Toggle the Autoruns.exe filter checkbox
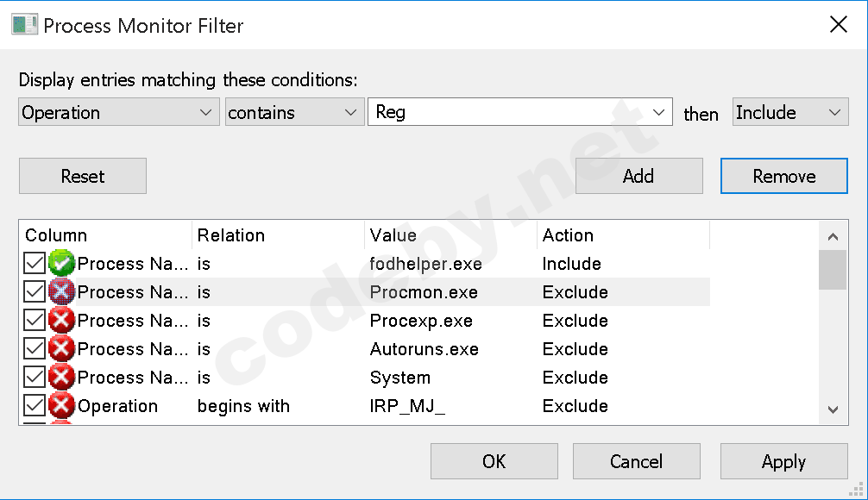868x500 pixels. 35,349
